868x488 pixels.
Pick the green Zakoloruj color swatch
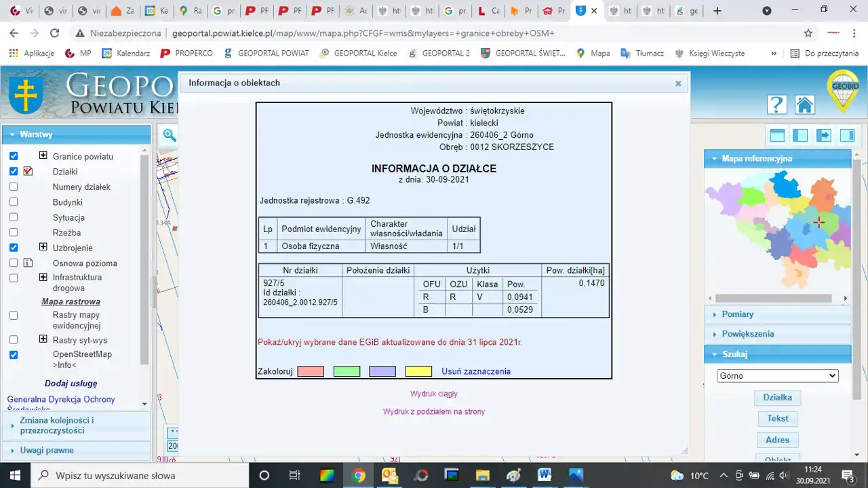(x=347, y=371)
